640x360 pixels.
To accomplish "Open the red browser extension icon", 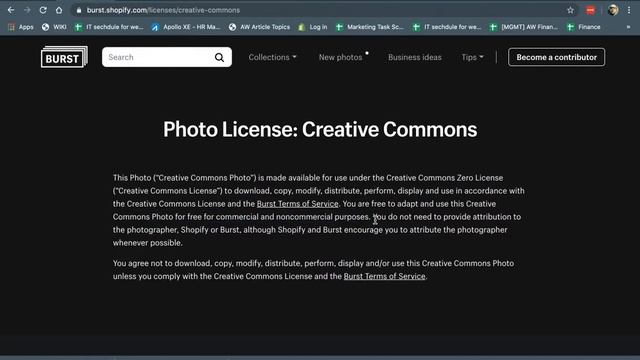I will tap(591, 10).
